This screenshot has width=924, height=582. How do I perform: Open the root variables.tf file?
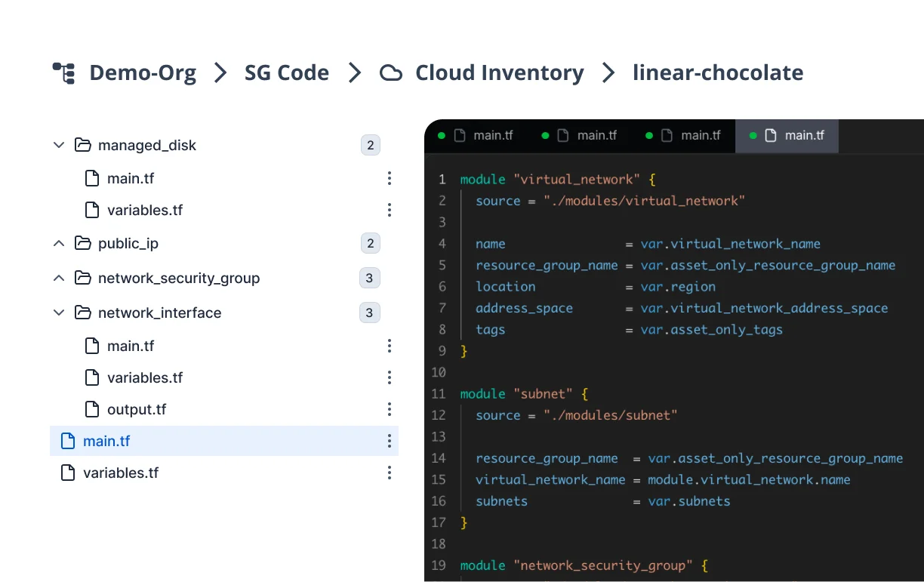coord(121,473)
